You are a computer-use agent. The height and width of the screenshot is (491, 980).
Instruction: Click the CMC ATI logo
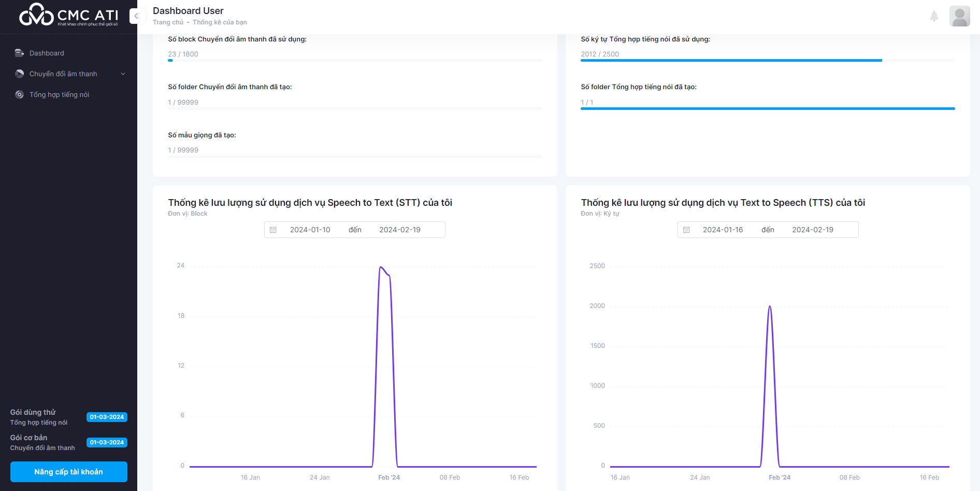68,15
